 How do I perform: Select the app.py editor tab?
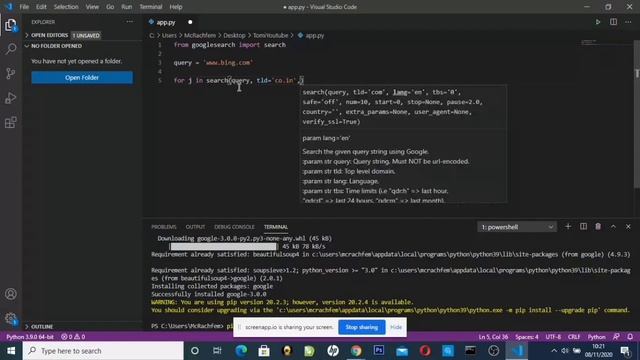coord(171,22)
